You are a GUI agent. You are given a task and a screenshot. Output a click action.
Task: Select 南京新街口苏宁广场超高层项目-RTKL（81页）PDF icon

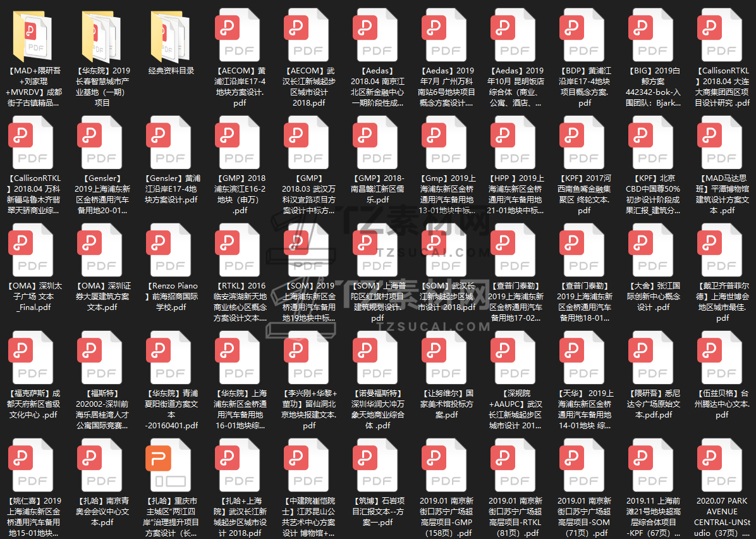click(513, 466)
